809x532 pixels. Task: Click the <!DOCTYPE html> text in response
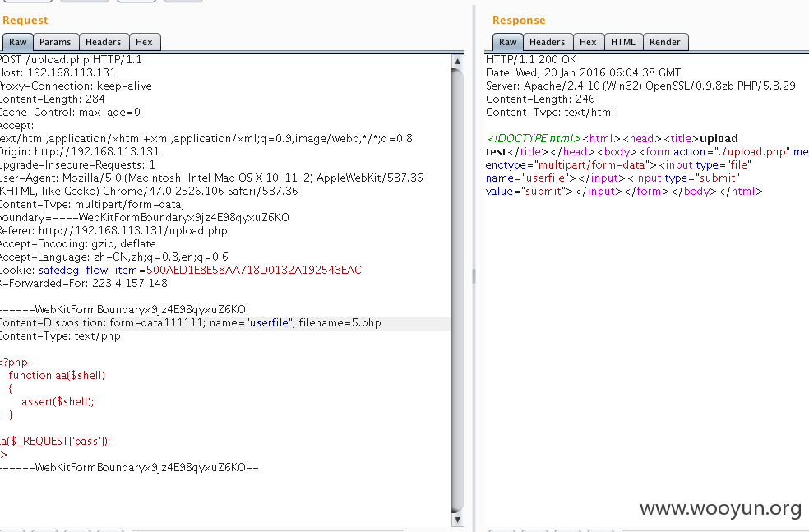pyautogui.click(x=534, y=139)
